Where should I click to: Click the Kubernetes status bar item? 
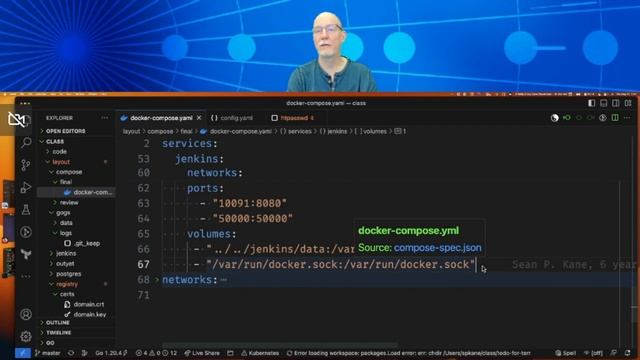click(260, 353)
